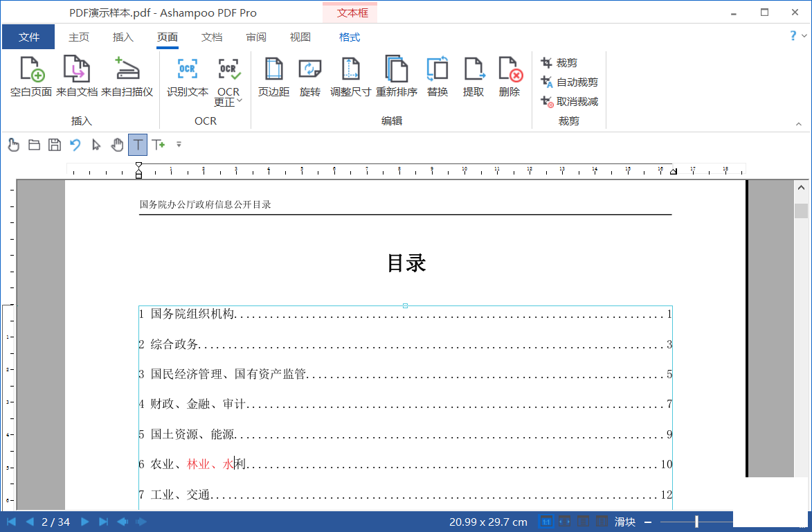The image size is (812, 532).
Task: Open help via question mark icon
Action: (793, 36)
